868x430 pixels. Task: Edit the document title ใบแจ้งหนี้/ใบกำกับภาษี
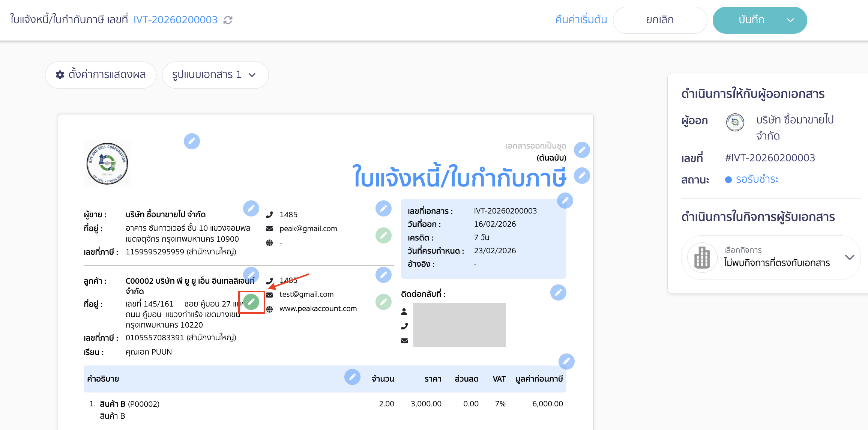(x=582, y=175)
